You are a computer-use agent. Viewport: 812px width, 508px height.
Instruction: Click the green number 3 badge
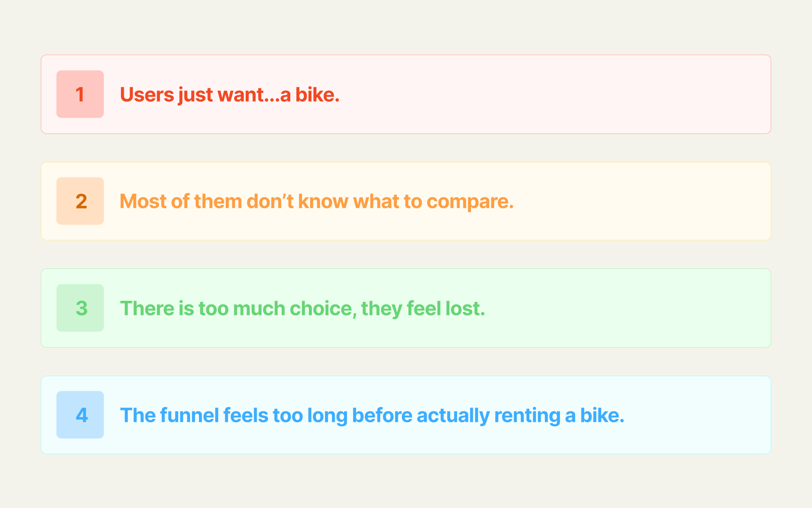coord(80,308)
